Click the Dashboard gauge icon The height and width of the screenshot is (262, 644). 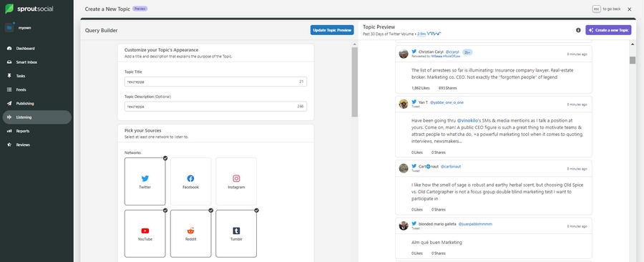[9, 49]
